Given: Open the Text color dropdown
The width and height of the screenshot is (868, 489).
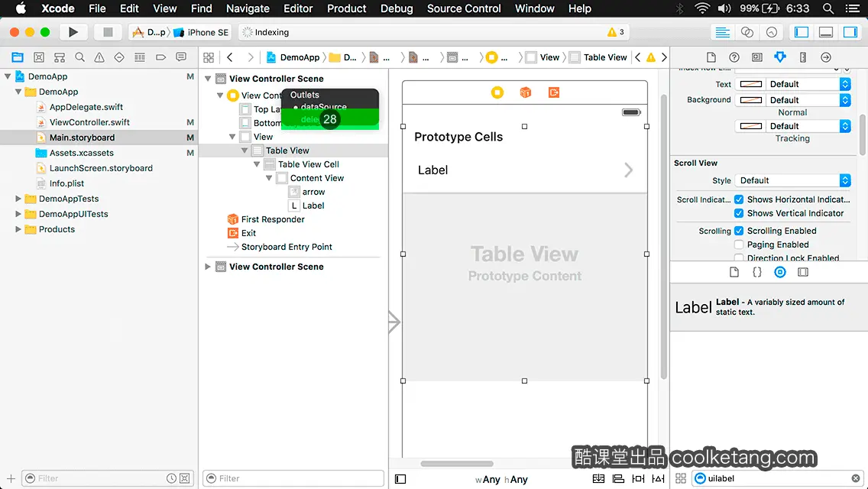Looking at the screenshot, I should coord(808,84).
